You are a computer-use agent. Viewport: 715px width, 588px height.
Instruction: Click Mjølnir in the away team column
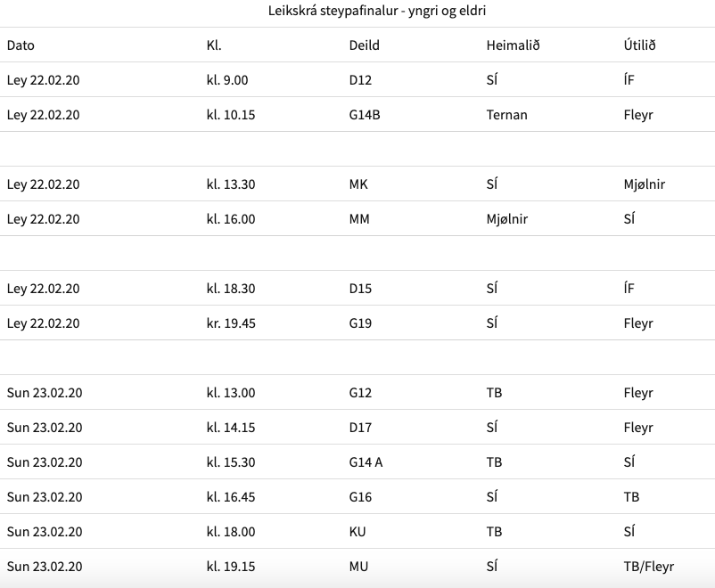(x=645, y=184)
